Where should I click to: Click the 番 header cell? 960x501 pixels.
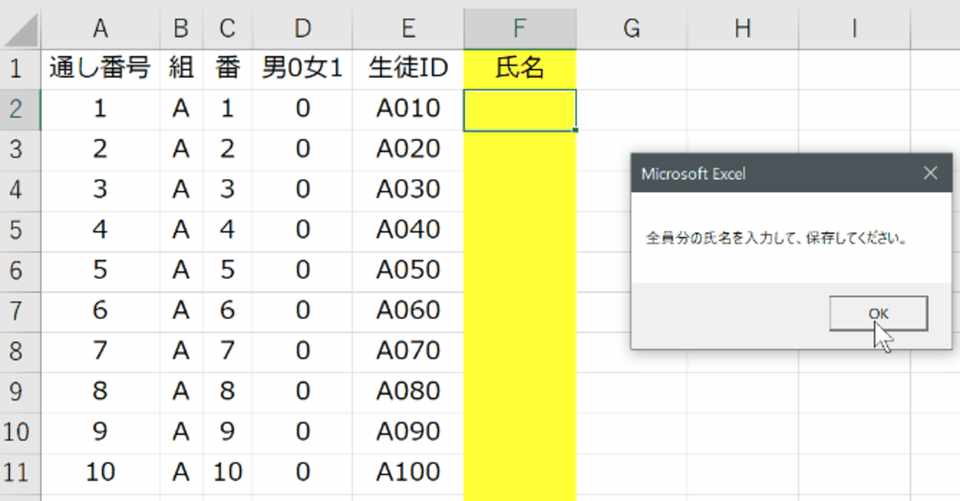coord(227,69)
